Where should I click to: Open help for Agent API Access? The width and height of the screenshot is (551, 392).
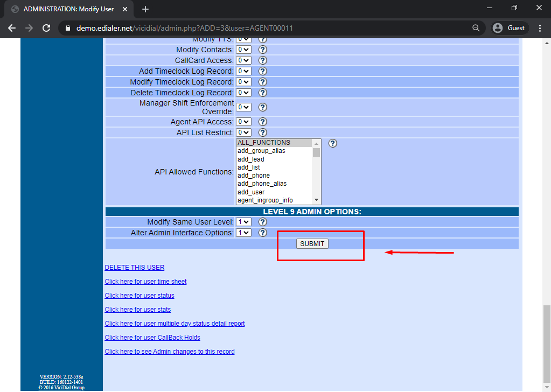262,122
